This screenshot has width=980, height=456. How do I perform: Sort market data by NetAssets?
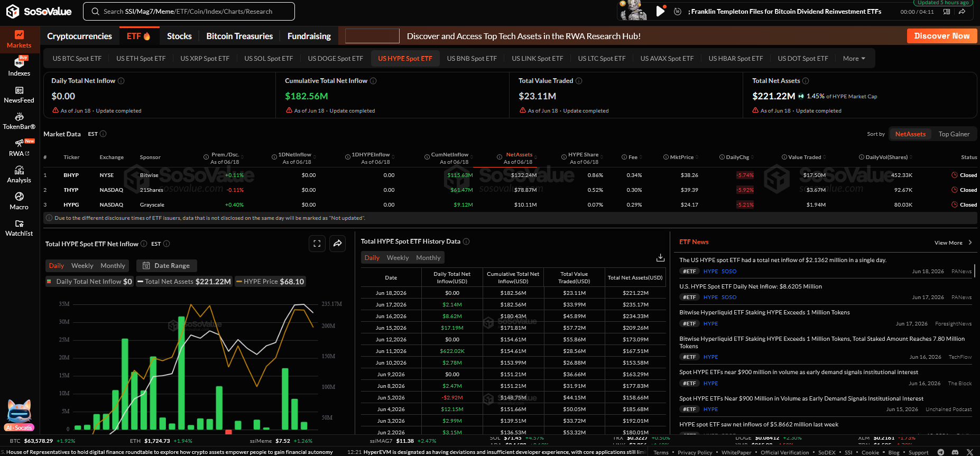(x=910, y=134)
